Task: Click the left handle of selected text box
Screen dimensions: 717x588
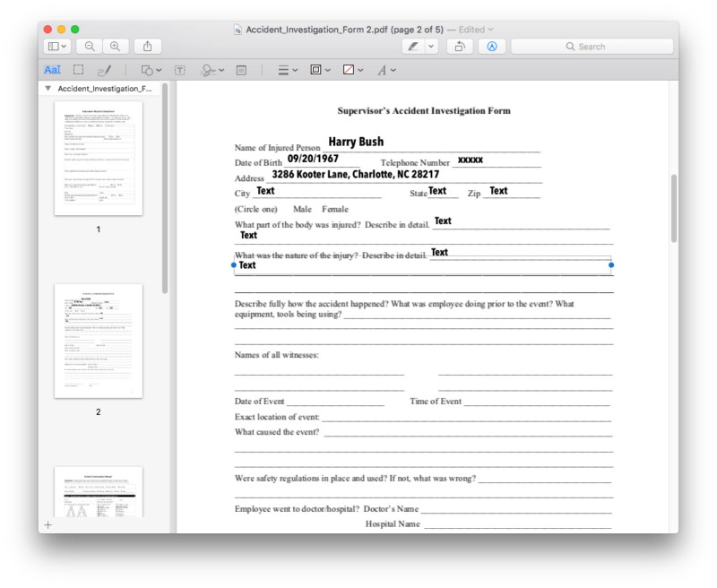Action: [234, 264]
